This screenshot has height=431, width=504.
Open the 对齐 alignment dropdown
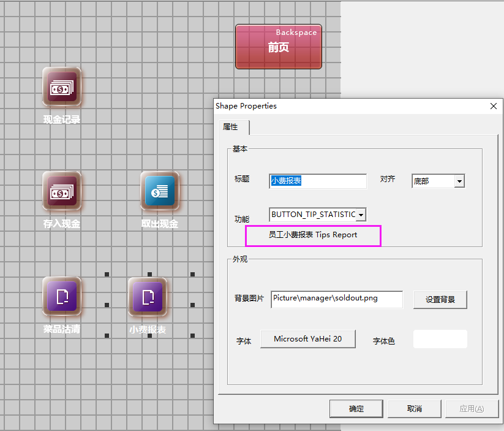click(x=459, y=181)
